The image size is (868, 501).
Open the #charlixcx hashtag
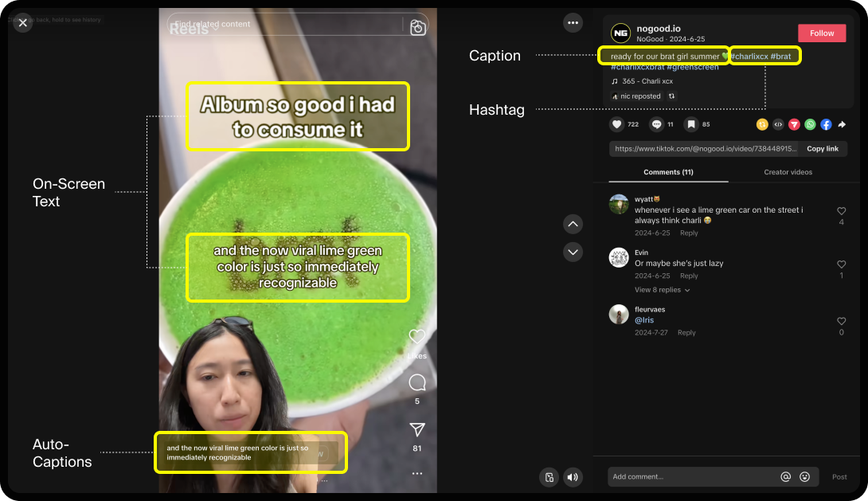click(x=749, y=57)
